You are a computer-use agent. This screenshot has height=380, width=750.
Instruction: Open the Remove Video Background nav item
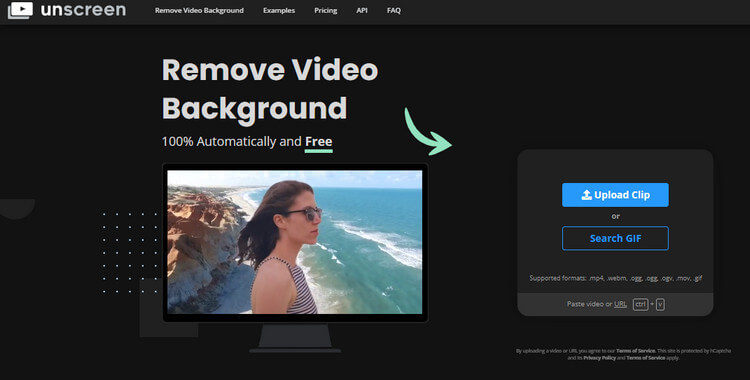coord(199,11)
